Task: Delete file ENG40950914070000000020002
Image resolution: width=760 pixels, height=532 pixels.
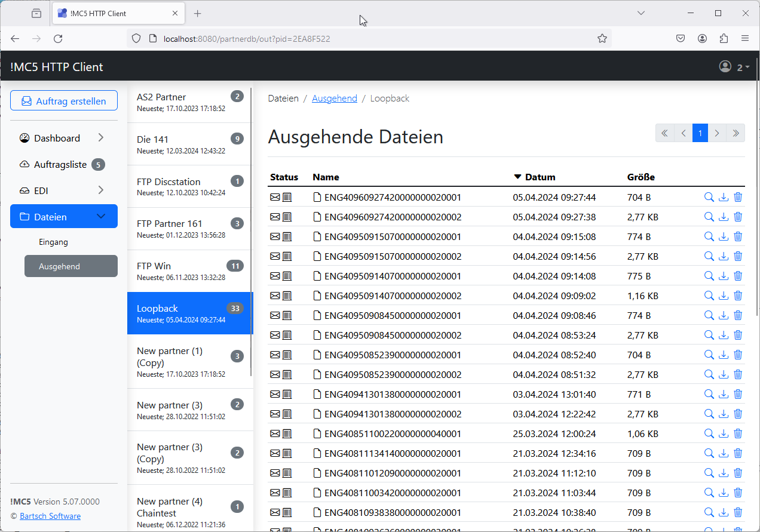Action: click(738, 296)
